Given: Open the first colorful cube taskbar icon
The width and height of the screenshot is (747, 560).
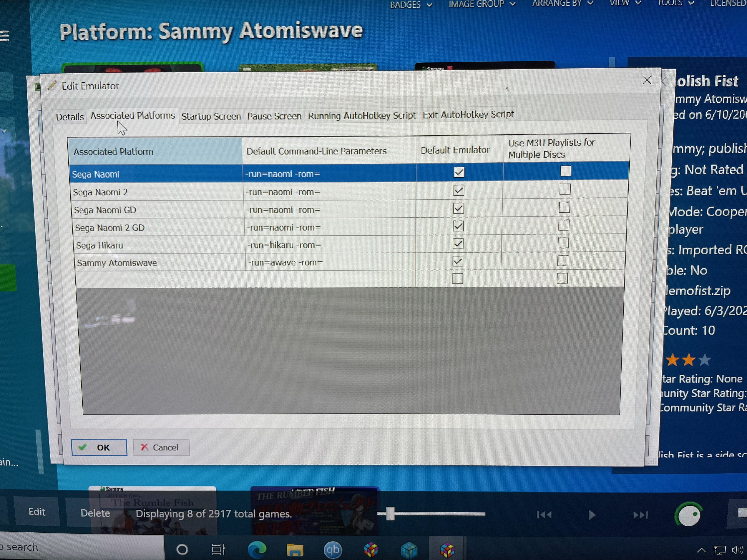Looking at the screenshot, I should click(x=371, y=549).
